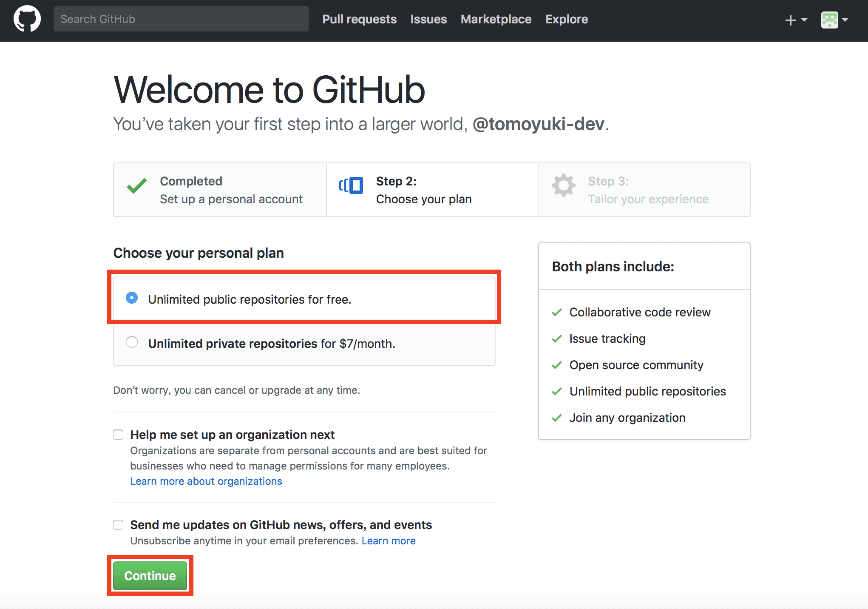Viewport: 868px width, 609px height.
Task: Open Pull requests in the top nav
Action: pyautogui.click(x=359, y=19)
